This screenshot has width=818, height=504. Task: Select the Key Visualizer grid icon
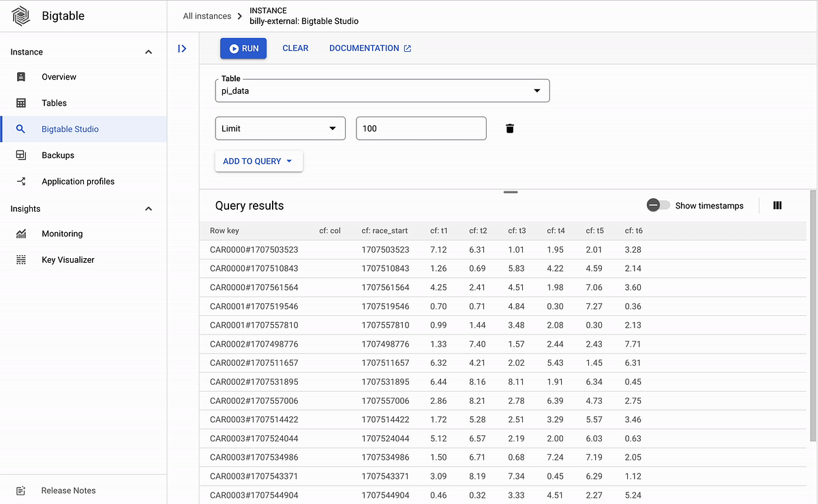tap(22, 259)
